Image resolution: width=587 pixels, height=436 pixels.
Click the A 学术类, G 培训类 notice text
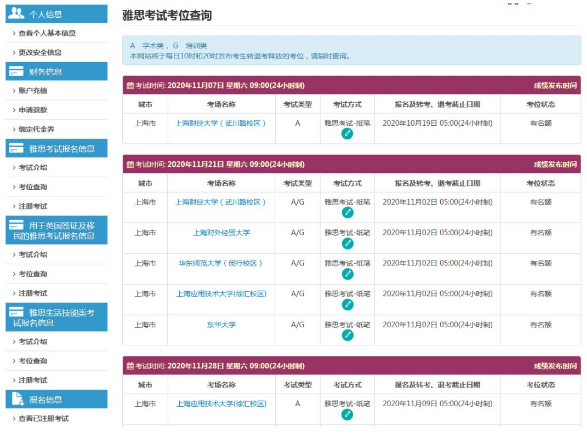[x=168, y=46]
